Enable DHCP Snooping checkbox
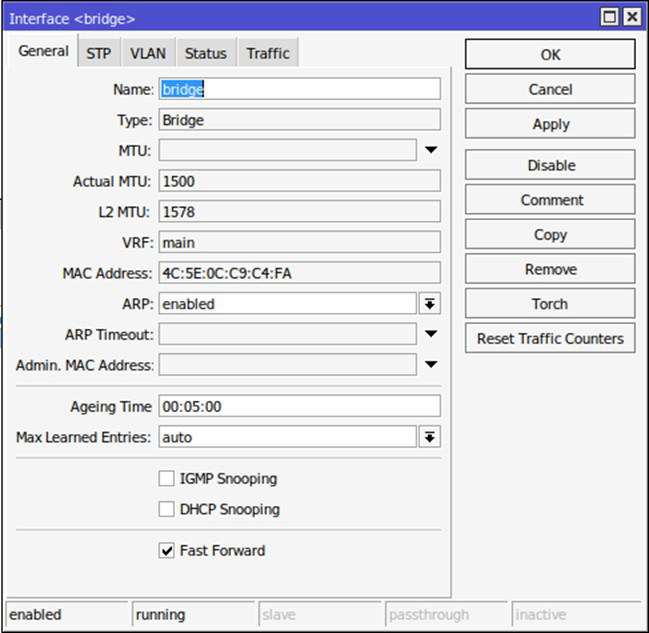 pos(167,509)
